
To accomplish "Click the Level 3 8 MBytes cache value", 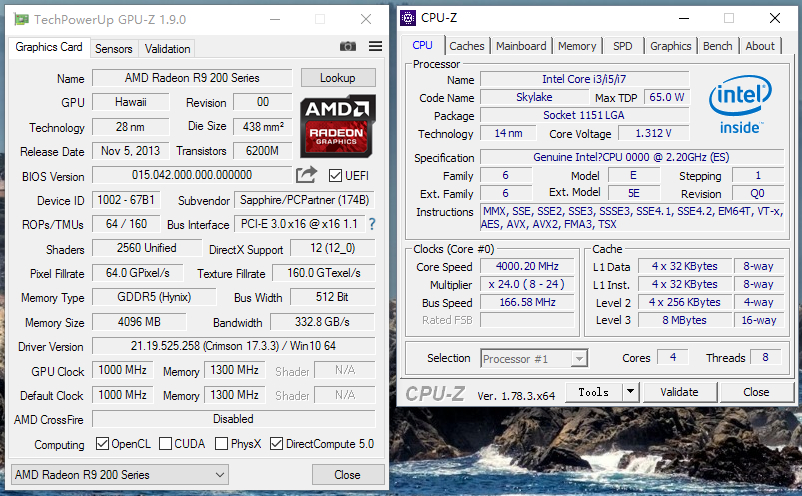I will tap(684, 320).
